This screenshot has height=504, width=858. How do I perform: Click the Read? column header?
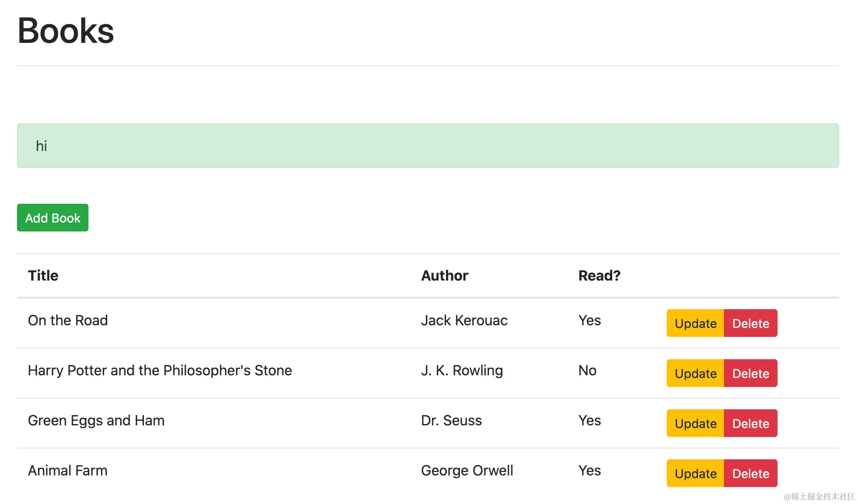tap(599, 275)
